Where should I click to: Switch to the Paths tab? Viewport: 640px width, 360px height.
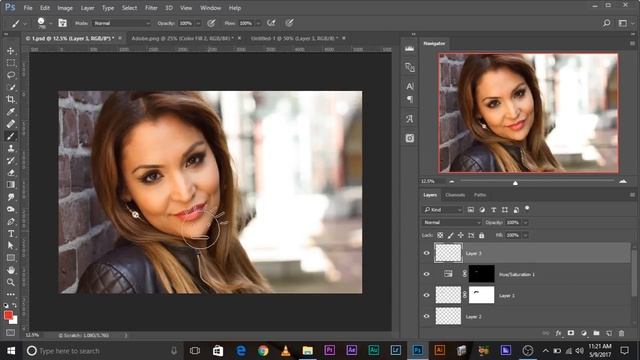(x=480, y=195)
